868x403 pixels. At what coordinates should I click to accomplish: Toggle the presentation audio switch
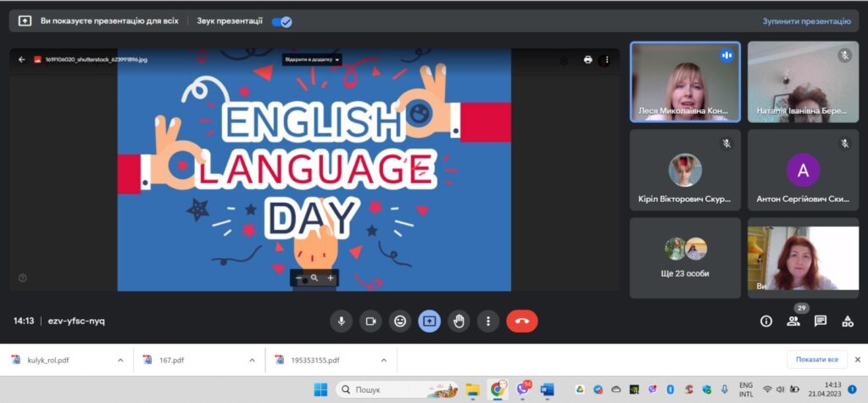pos(281,20)
